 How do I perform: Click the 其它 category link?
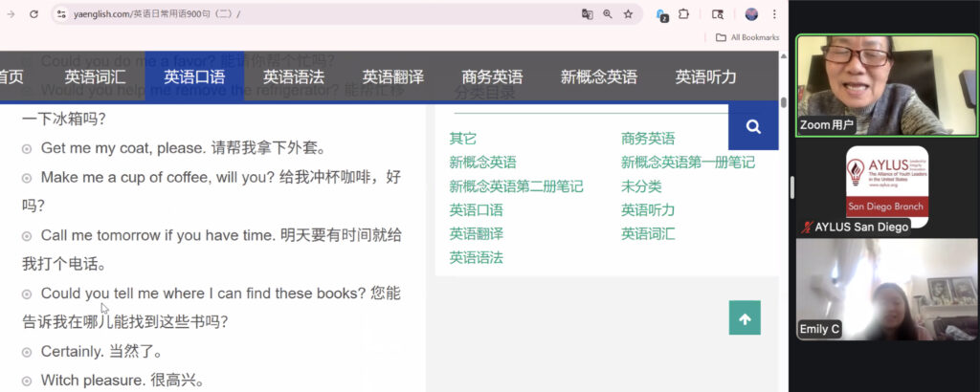click(462, 139)
